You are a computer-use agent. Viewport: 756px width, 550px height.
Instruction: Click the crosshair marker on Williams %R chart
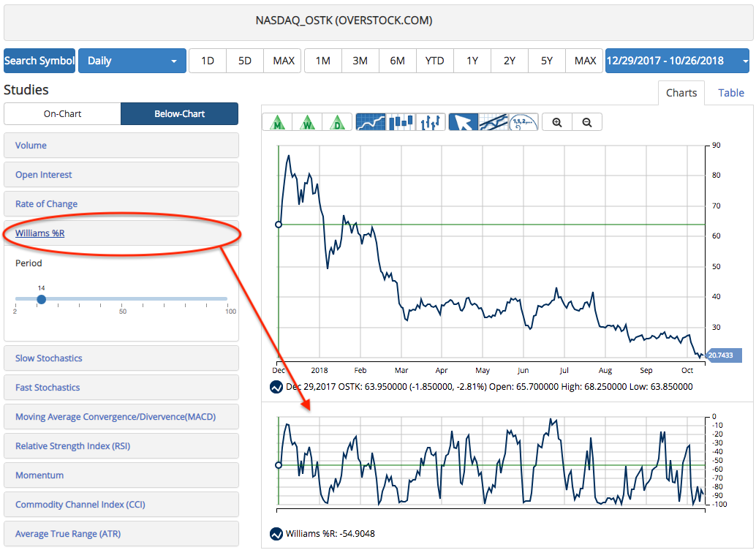(278, 465)
